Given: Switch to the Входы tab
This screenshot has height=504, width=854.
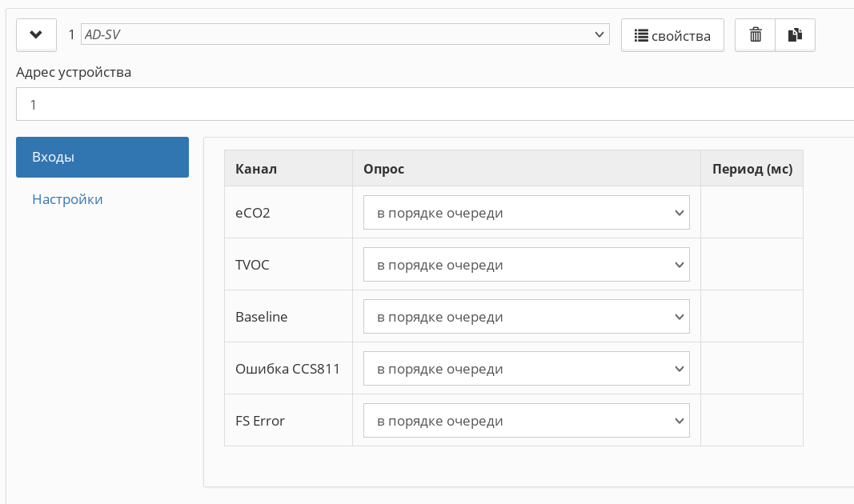Looking at the screenshot, I should 102,158.
